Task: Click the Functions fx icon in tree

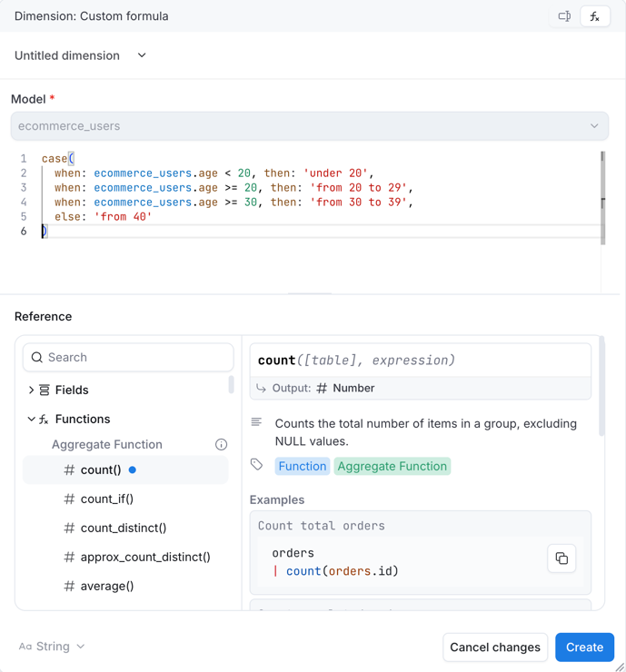Action: tap(44, 420)
